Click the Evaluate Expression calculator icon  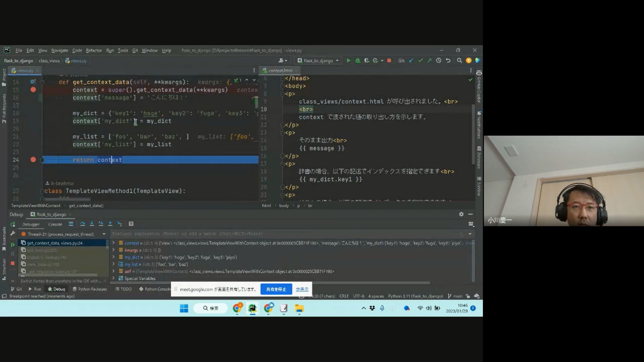coord(131,224)
